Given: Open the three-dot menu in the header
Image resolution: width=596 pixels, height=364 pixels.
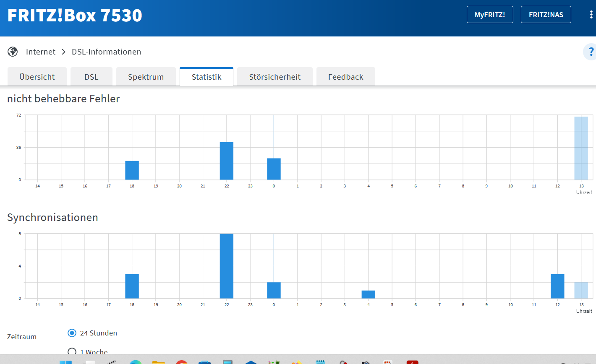Looking at the screenshot, I should tap(591, 15).
